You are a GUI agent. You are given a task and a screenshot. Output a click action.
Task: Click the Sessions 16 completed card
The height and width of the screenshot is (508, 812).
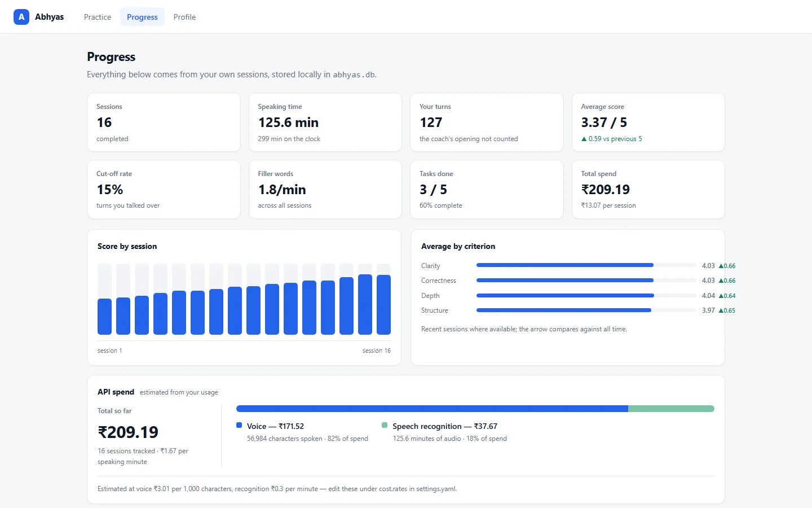click(x=164, y=122)
